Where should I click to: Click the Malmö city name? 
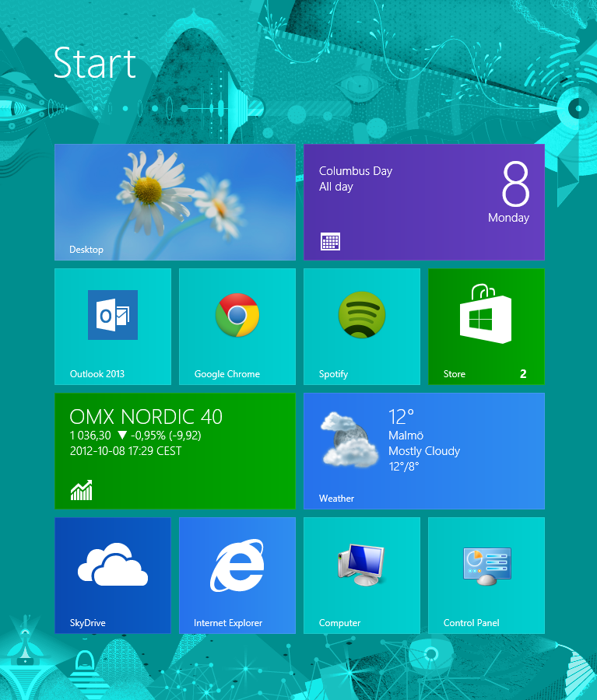(x=406, y=436)
